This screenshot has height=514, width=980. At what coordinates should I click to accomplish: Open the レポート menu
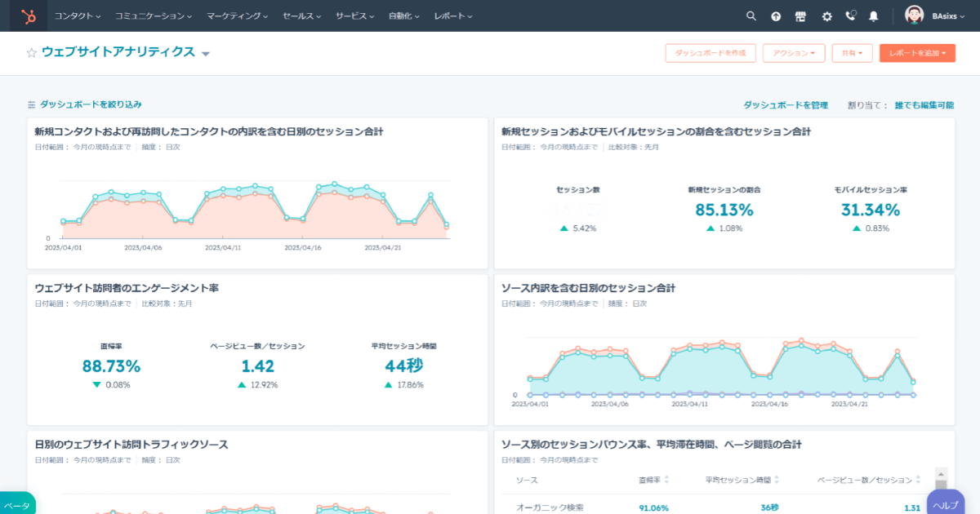coord(453,16)
